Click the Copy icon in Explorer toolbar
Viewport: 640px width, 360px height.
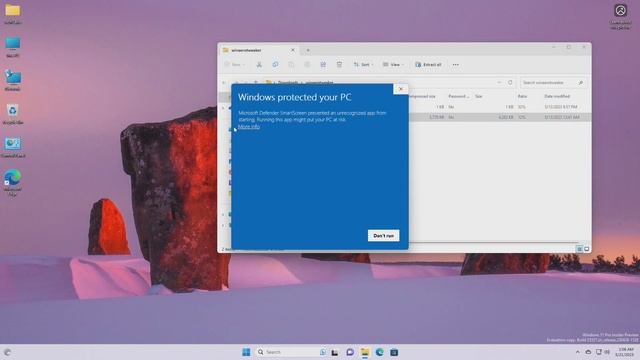[275, 64]
